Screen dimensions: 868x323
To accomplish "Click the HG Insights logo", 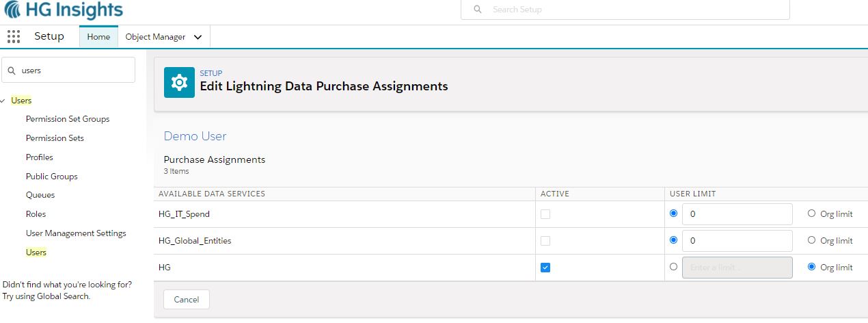I will coord(63,10).
